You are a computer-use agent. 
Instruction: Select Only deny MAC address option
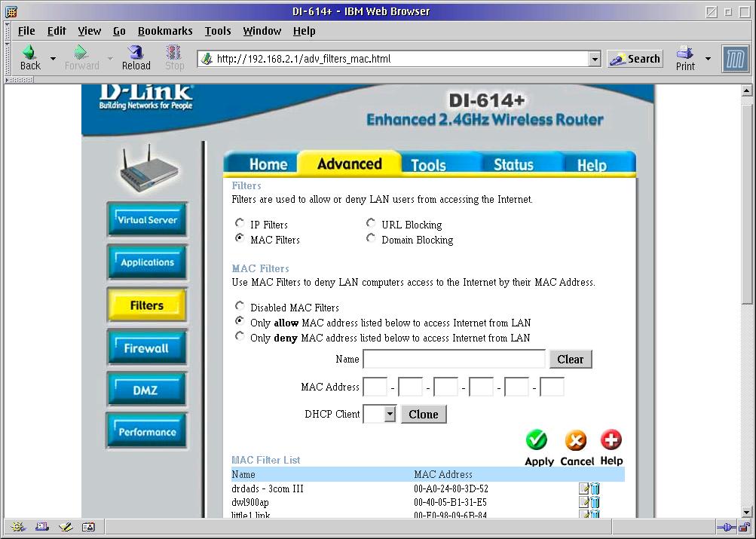tap(240, 336)
